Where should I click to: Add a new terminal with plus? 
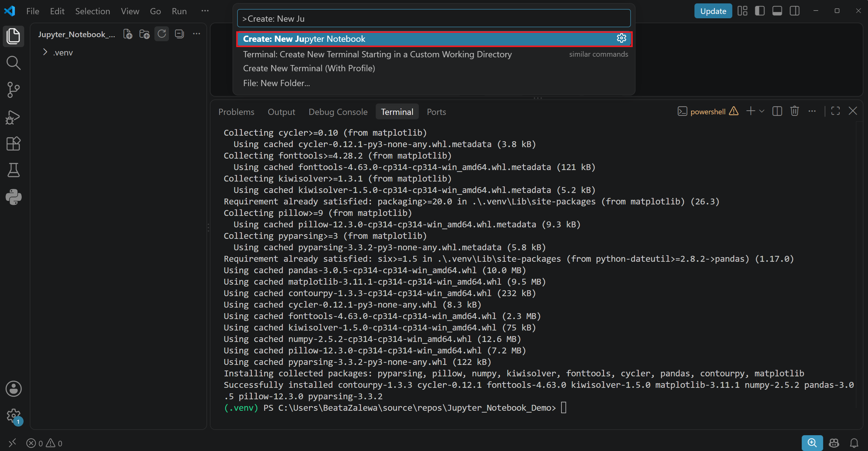click(x=751, y=112)
